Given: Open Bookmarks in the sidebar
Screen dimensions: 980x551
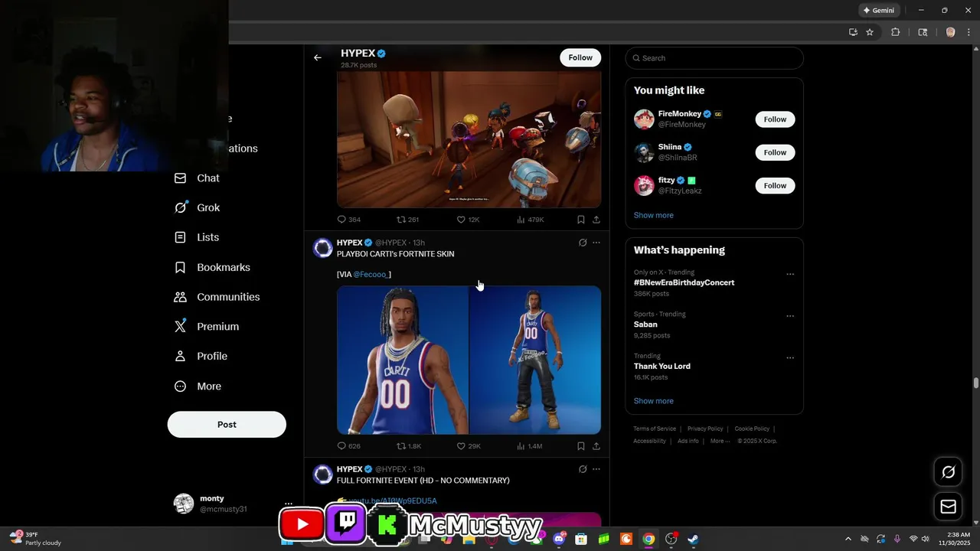Looking at the screenshot, I should [213, 267].
